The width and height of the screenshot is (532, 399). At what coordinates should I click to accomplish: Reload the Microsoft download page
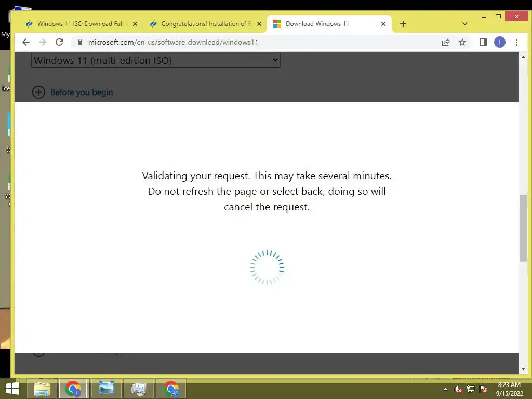point(59,42)
